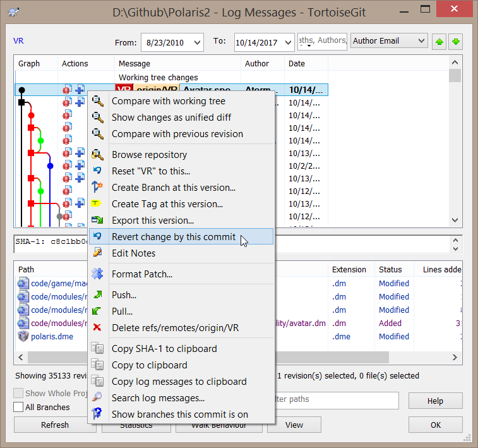Click the Create Branch icon
The width and height of the screenshot is (478, 448).
(x=97, y=187)
